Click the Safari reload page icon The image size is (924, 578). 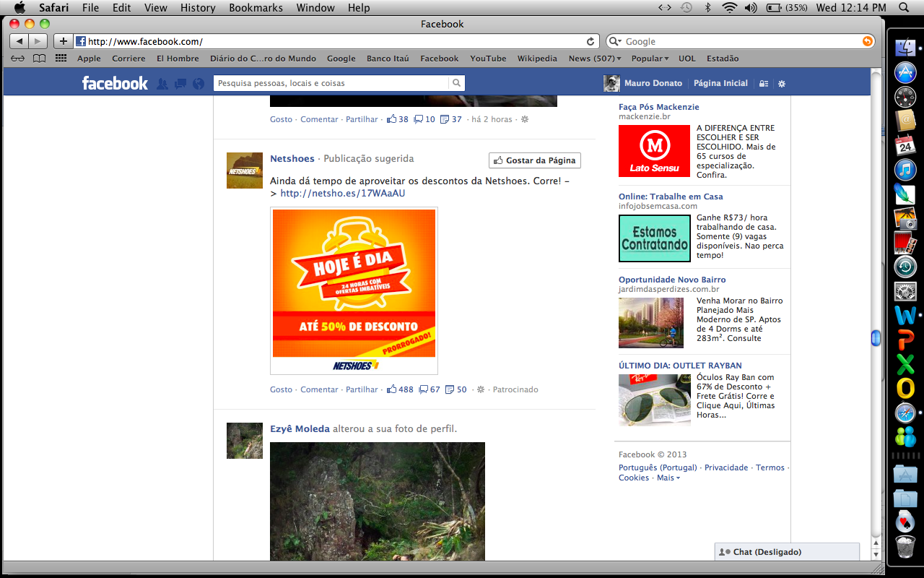590,42
